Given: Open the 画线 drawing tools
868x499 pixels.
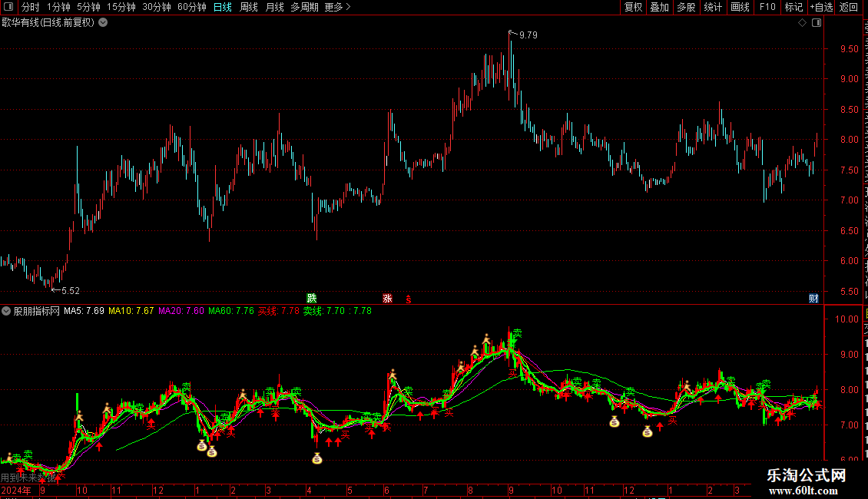Looking at the screenshot, I should (740, 7).
